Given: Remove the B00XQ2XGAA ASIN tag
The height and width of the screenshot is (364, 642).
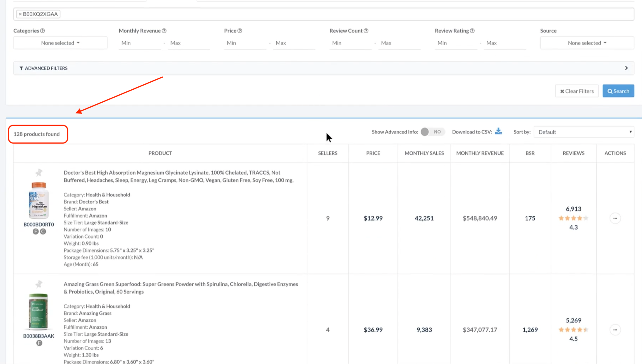Looking at the screenshot, I should point(20,14).
